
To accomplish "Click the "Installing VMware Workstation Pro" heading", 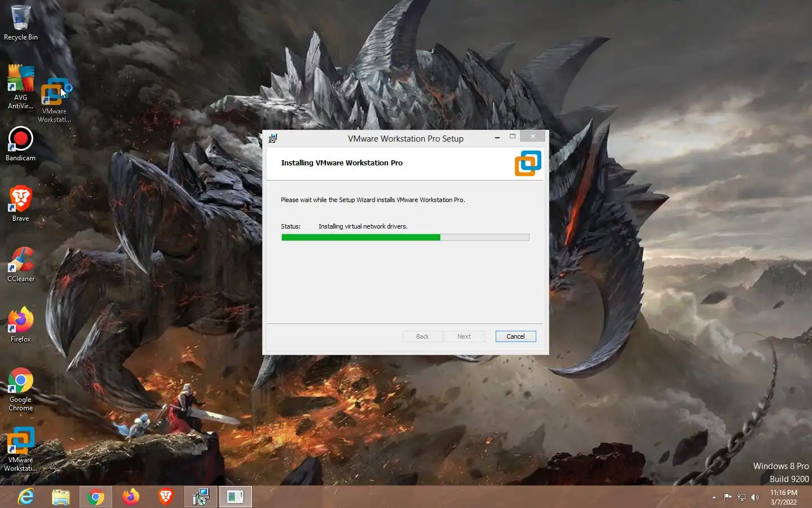I will coord(342,163).
